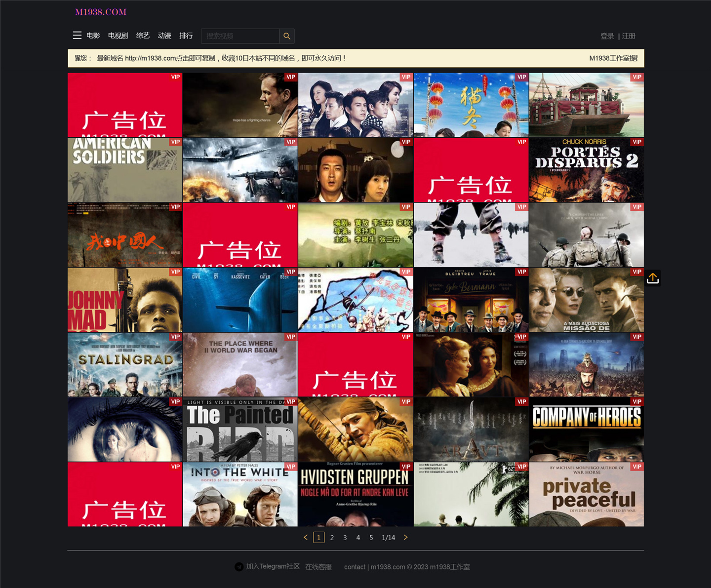The height and width of the screenshot is (588, 711).
Task: Click the 登录 link
Action: click(607, 36)
